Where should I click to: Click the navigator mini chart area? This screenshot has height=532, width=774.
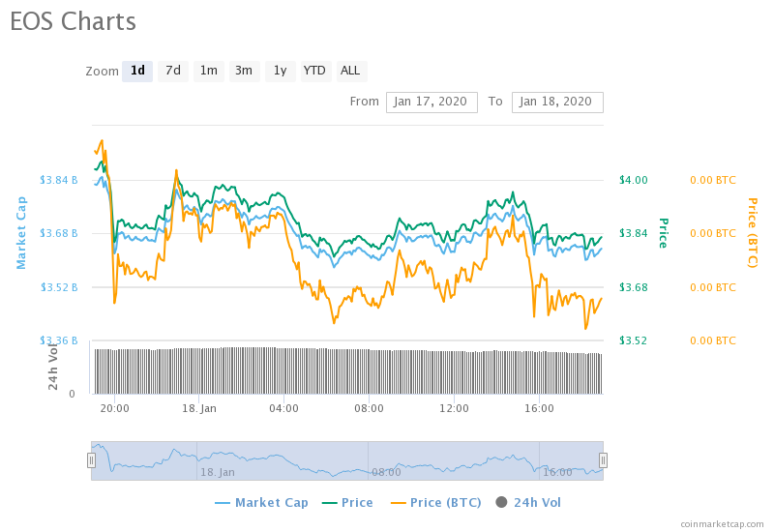pos(347,460)
